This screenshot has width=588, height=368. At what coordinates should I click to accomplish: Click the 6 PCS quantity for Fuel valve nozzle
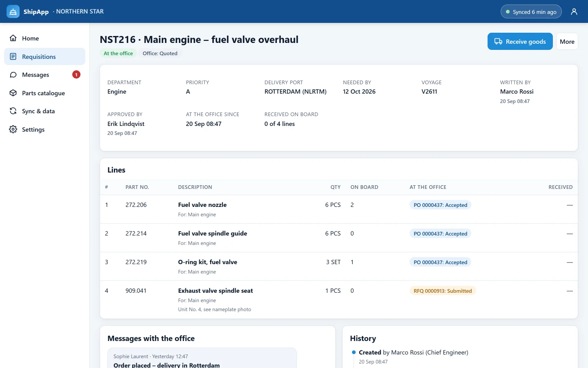point(333,205)
